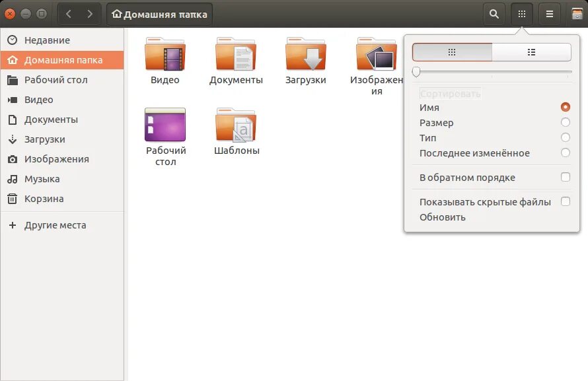Image resolution: width=588 pixels, height=381 pixels.
Task: Enable В обратном порядке checkbox
Action: (565, 177)
